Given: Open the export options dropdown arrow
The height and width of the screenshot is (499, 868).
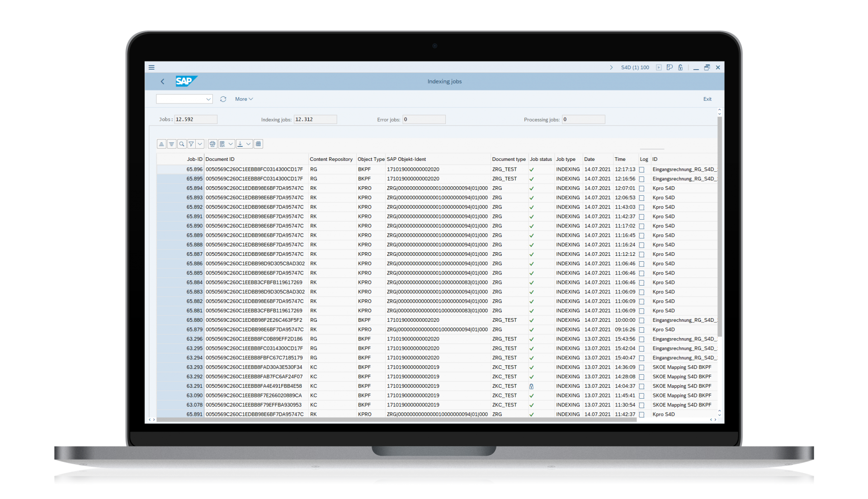Looking at the screenshot, I should (248, 144).
